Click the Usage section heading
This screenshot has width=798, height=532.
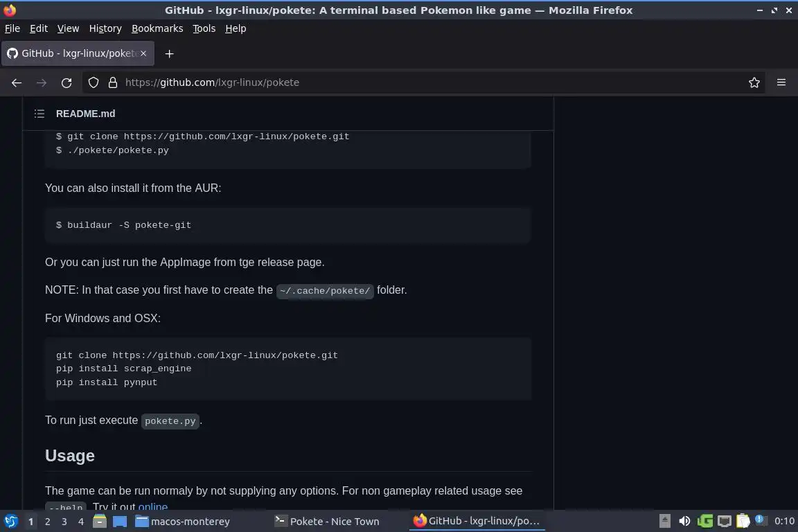pyautogui.click(x=70, y=456)
